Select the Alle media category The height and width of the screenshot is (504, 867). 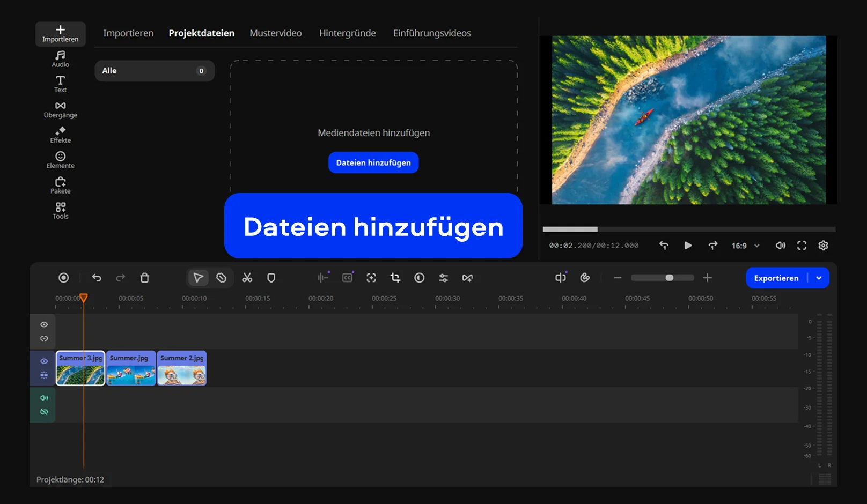(x=155, y=71)
